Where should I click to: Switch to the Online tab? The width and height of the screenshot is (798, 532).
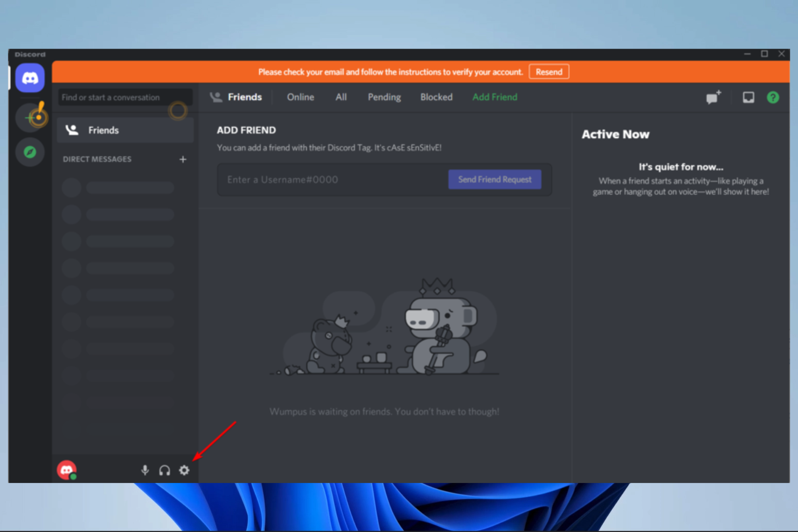300,97
